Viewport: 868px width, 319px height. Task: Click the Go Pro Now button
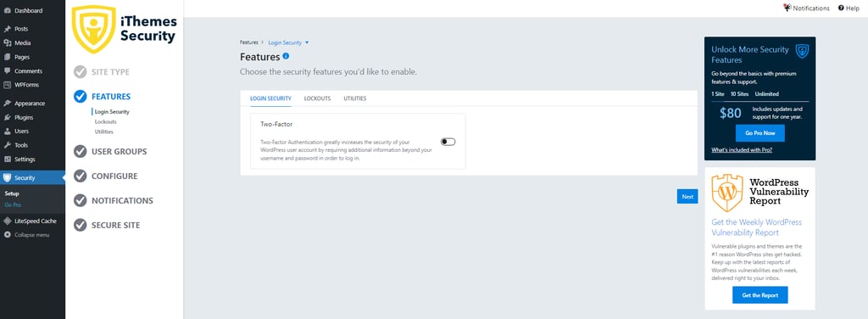click(x=760, y=133)
